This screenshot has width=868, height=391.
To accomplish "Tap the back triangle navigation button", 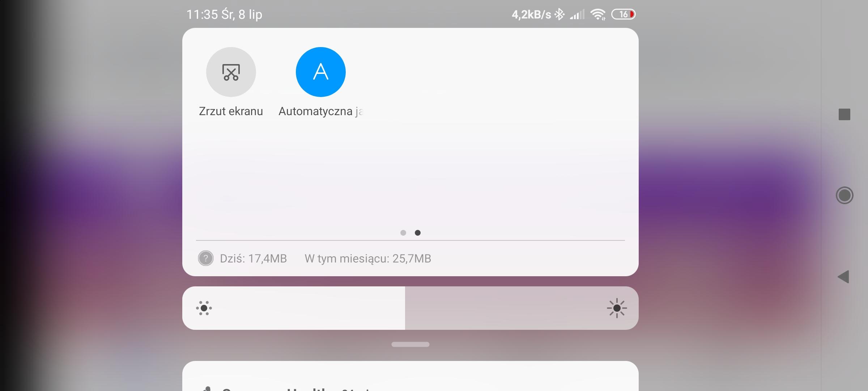I will 843,277.
